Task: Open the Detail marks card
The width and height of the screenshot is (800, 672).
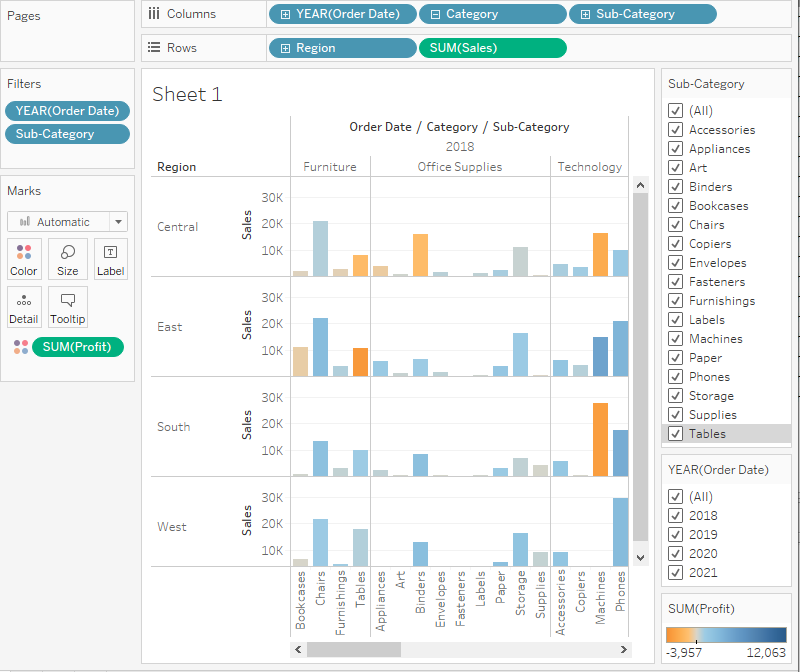Action: 24,307
